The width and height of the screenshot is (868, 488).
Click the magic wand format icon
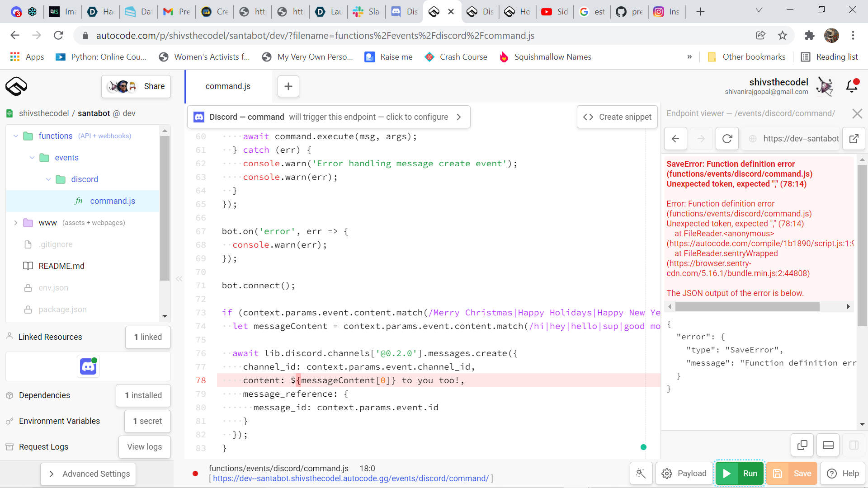[641, 473]
